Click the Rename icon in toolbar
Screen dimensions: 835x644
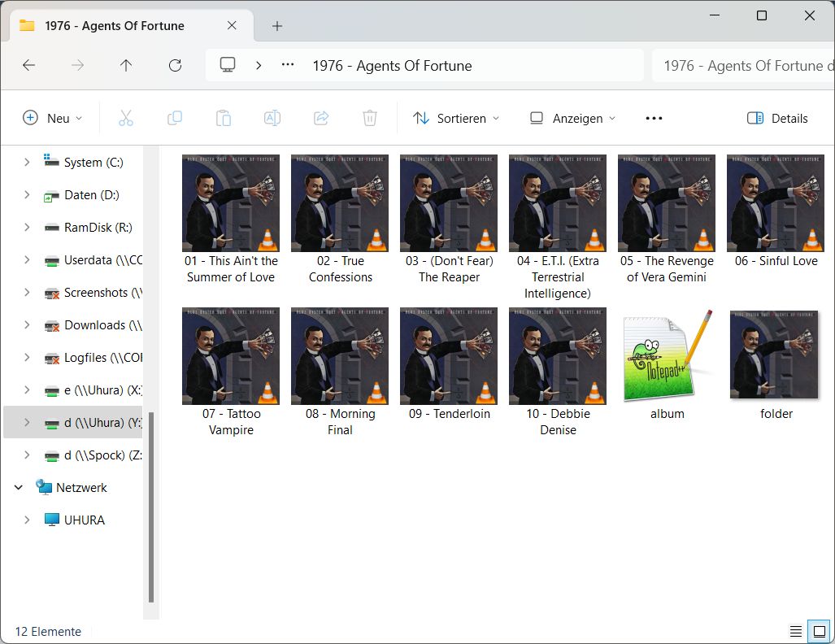pyautogui.click(x=272, y=118)
